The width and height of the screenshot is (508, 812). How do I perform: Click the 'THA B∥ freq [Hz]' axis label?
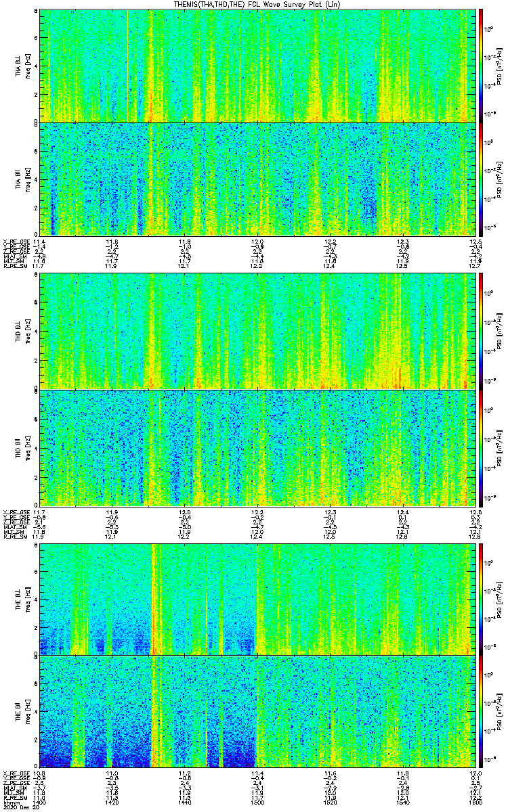(x=22, y=179)
